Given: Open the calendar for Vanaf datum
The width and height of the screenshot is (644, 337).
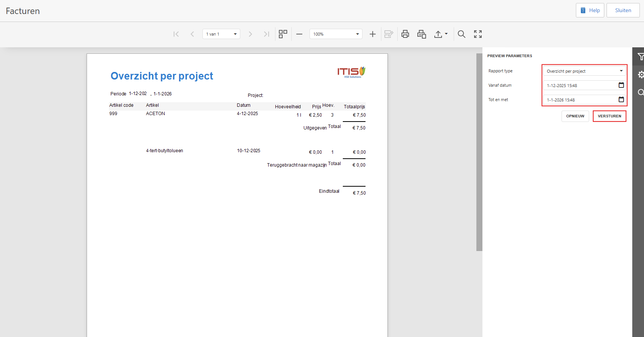Looking at the screenshot, I should (621, 85).
